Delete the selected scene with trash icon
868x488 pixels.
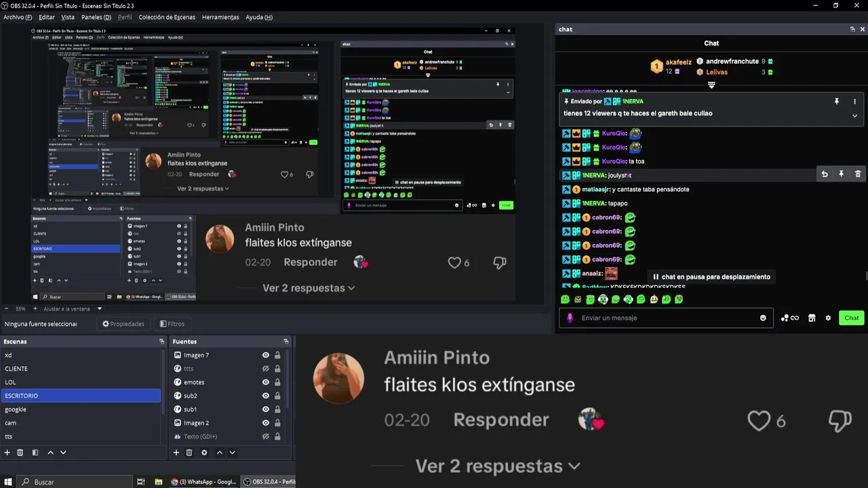(20, 452)
